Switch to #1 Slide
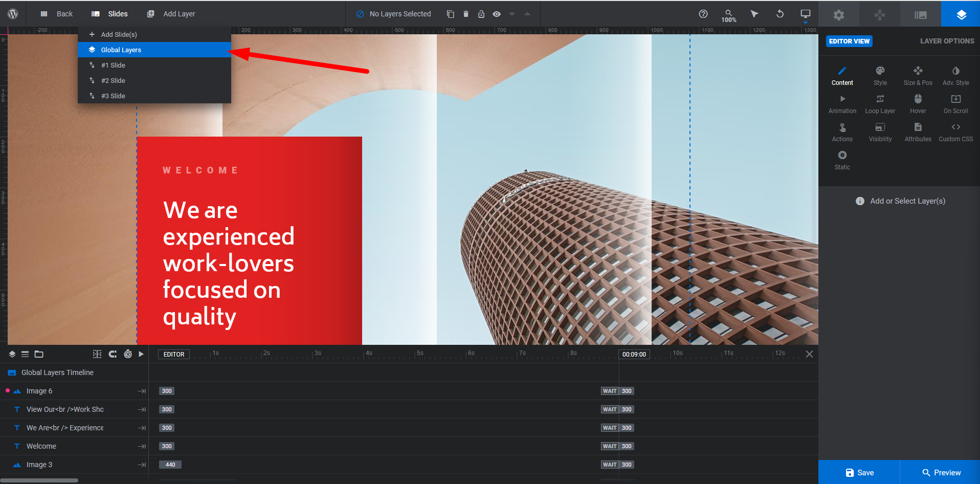Screen dimensions: 980x484 (x=154, y=65)
